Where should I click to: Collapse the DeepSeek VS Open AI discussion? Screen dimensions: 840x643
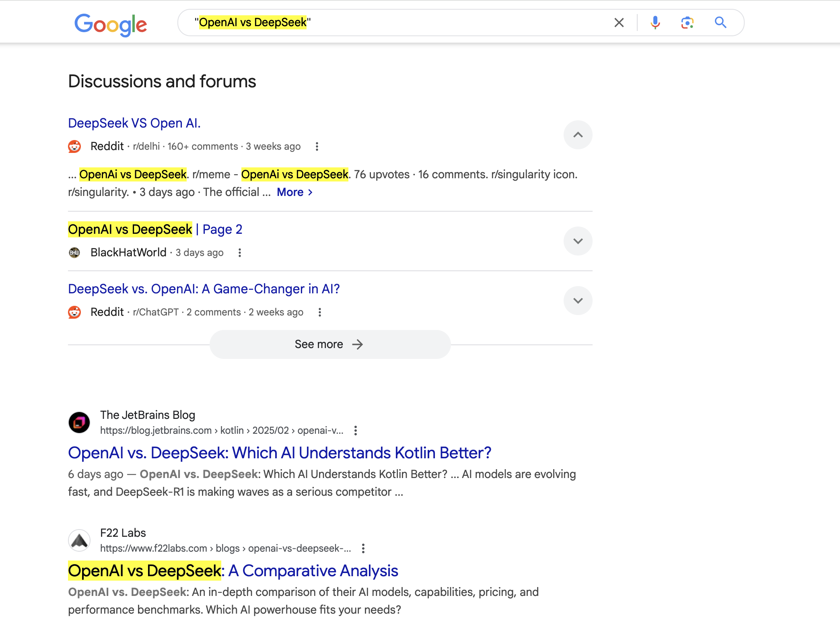[578, 135]
